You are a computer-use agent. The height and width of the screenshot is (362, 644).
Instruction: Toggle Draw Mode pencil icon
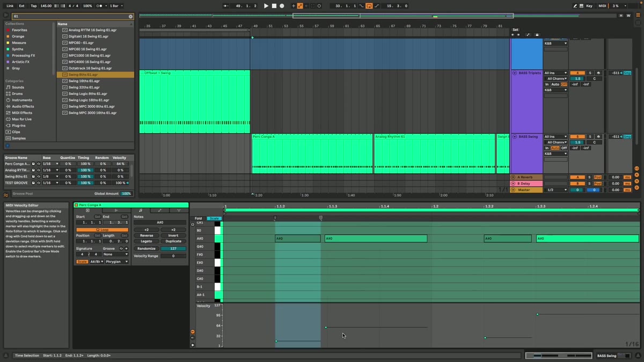[x=575, y=6]
